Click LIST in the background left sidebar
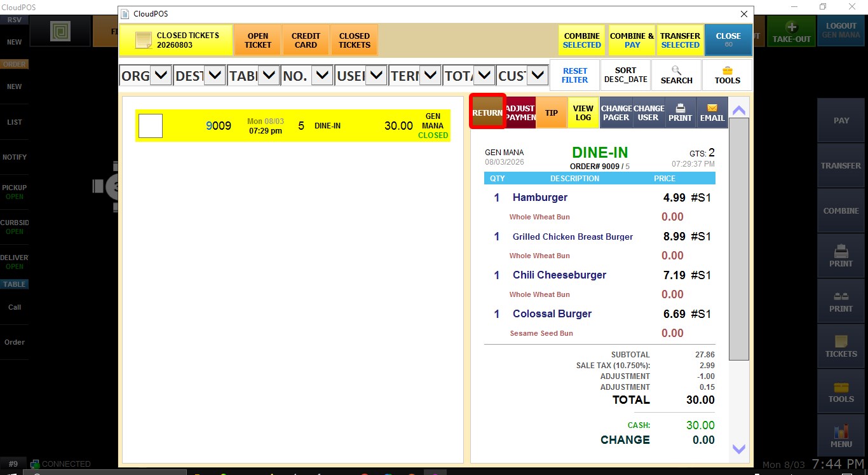Viewport: 868px width, 475px height. (14, 122)
